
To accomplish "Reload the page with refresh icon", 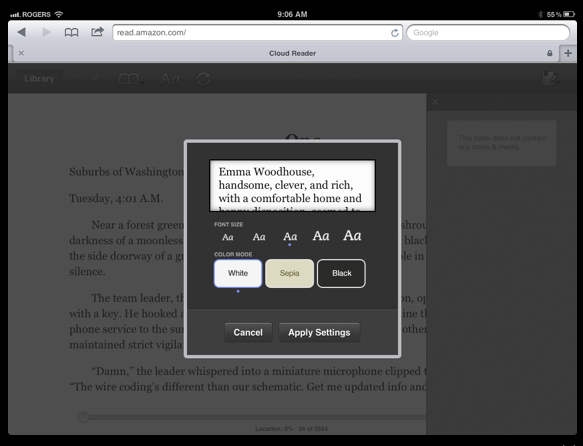I will click(x=394, y=33).
